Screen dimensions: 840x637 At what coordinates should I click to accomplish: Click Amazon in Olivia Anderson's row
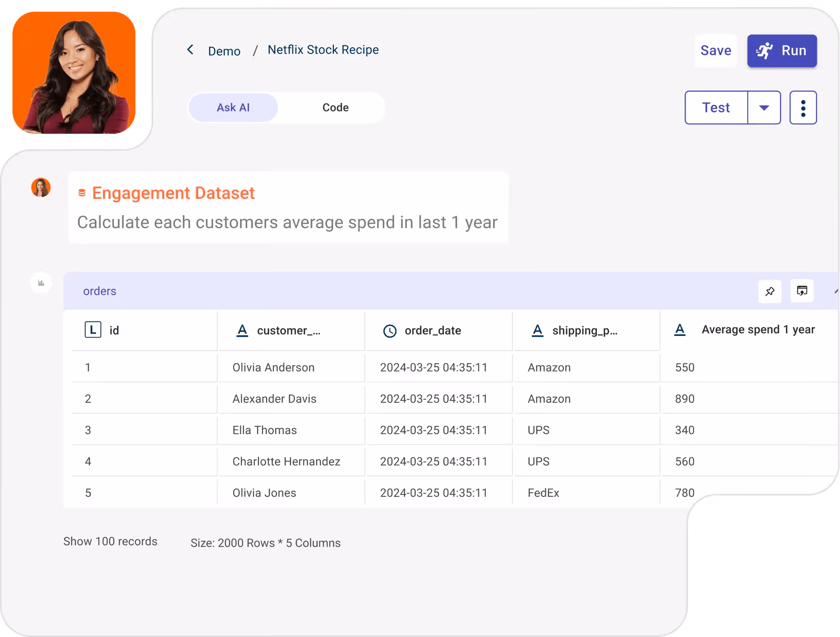point(549,367)
